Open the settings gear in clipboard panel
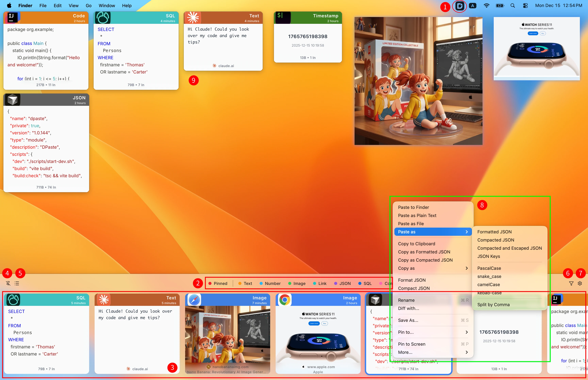The height and width of the screenshot is (380, 588). [580, 283]
